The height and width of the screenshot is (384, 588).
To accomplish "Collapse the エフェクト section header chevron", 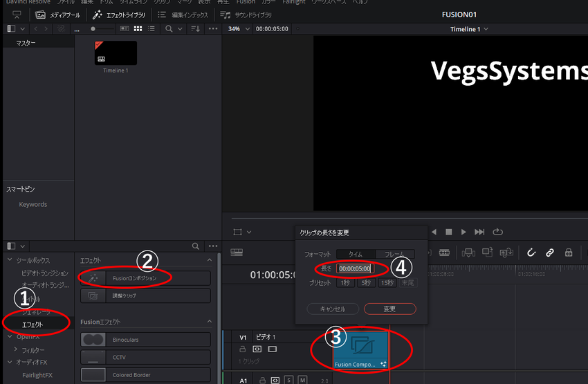I will point(209,260).
